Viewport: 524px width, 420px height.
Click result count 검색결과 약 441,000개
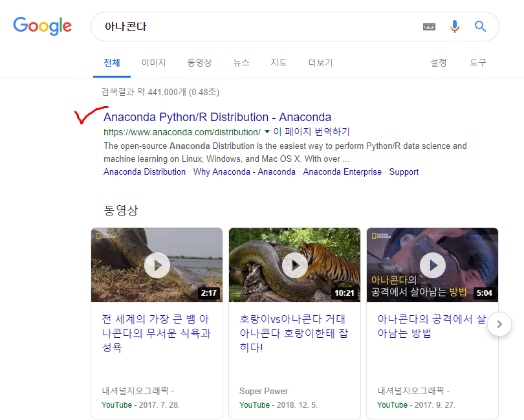(x=160, y=92)
